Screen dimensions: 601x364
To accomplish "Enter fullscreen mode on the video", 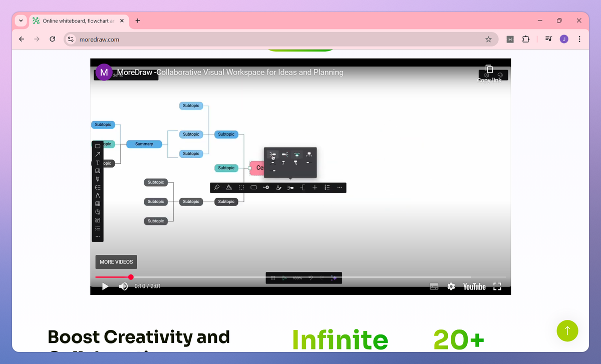I will (497, 286).
